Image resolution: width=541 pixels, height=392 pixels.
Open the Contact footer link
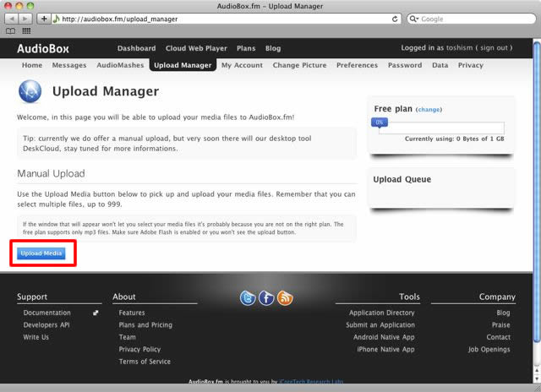tap(498, 337)
